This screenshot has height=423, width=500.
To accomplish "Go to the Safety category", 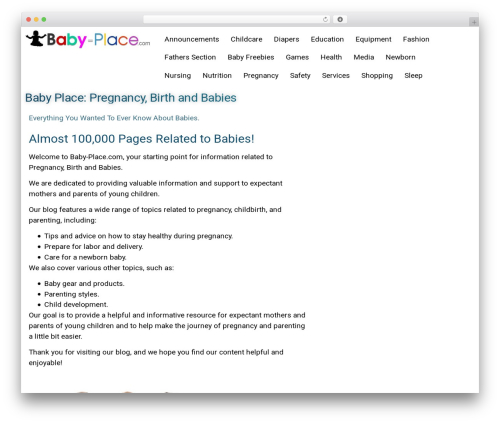I will [300, 76].
